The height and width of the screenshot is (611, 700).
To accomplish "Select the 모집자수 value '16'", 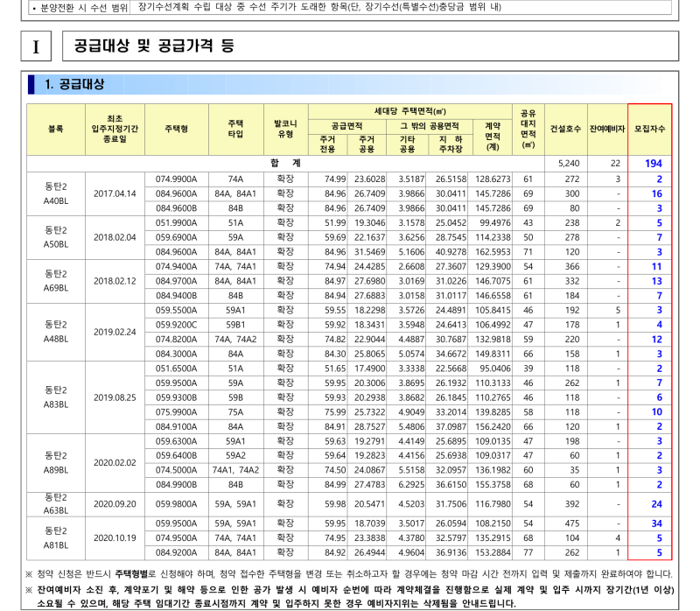I will [657, 193].
